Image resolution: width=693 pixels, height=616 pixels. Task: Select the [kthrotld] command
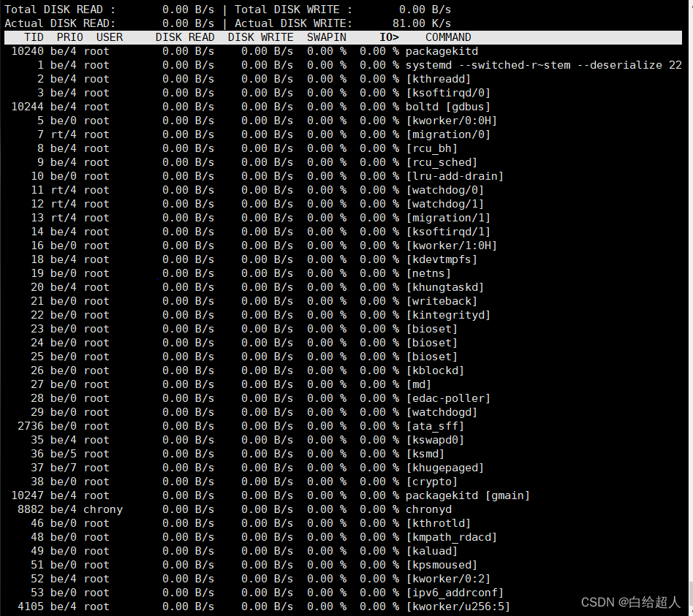coord(439,523)
